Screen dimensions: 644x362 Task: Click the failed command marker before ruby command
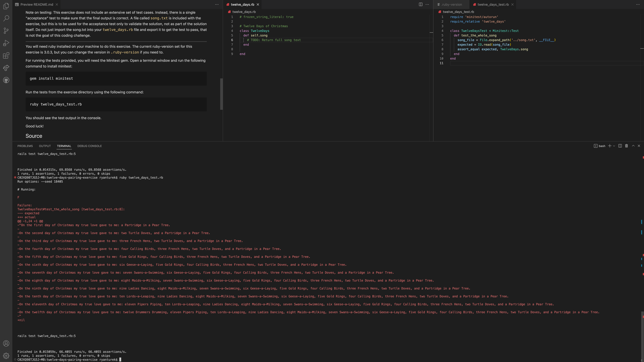(15, 177)
